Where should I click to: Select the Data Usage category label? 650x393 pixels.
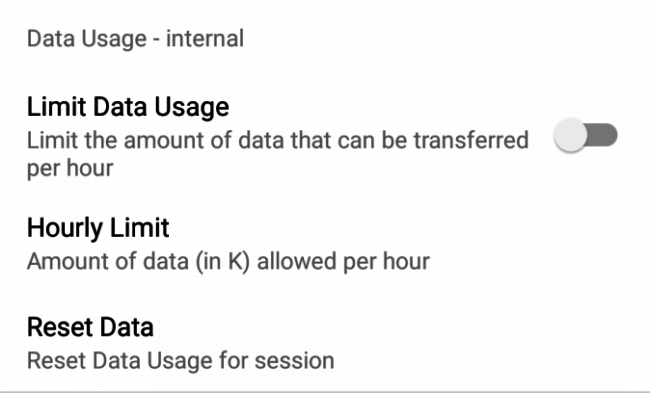[x=135, y=39]
